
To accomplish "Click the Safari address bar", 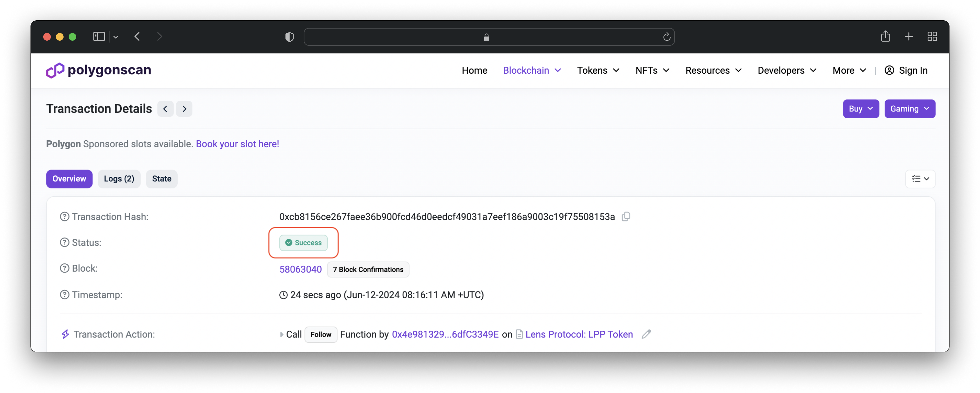I will 489,37.
